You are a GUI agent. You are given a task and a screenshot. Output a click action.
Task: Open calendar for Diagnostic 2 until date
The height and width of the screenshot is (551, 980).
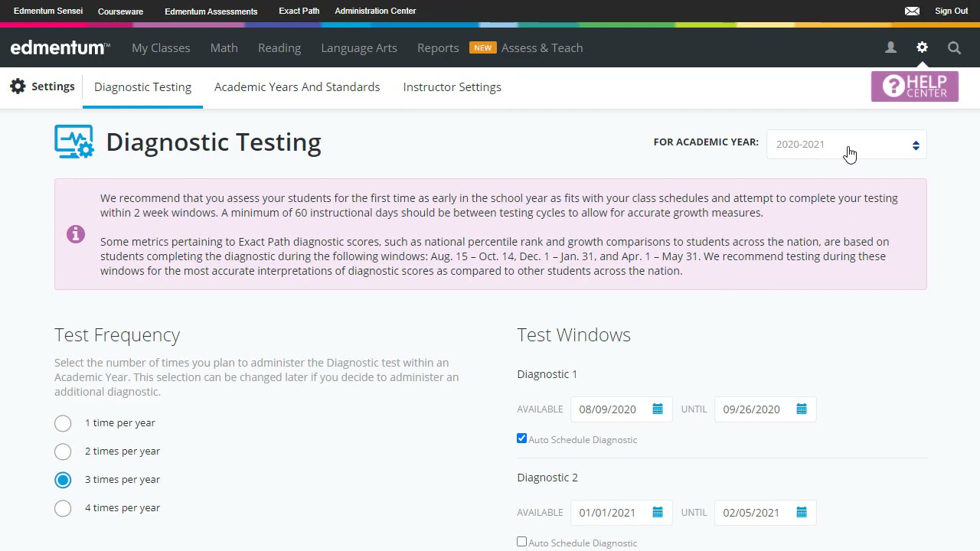click(802, 513)
